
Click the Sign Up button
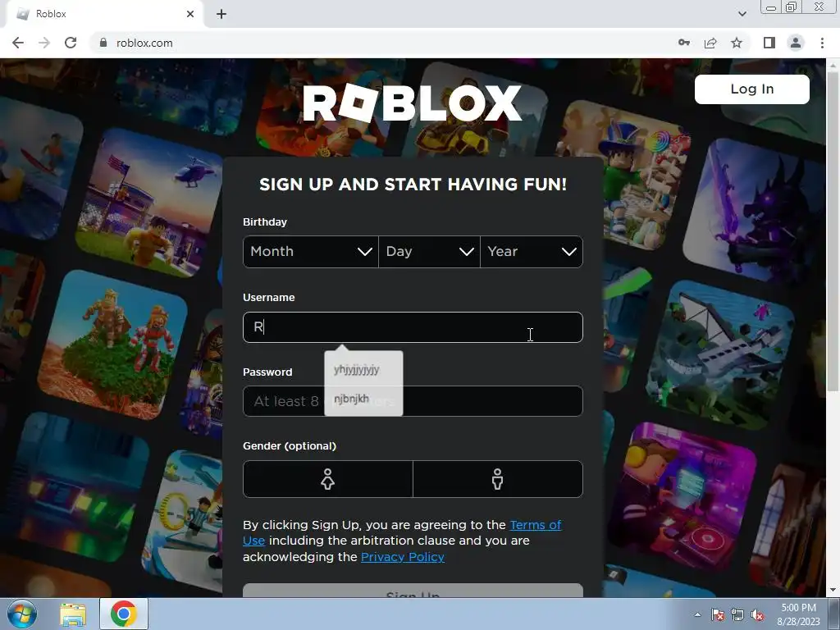point(413,591)
